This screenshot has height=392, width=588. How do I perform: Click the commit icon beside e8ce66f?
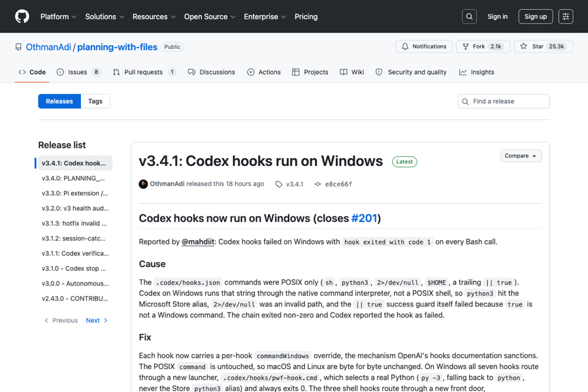[318, 184]
